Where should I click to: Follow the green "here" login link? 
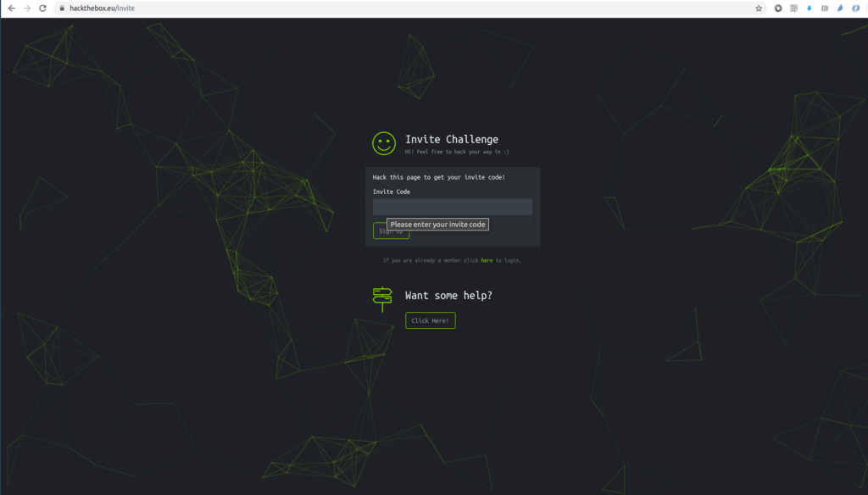(487, 260)
